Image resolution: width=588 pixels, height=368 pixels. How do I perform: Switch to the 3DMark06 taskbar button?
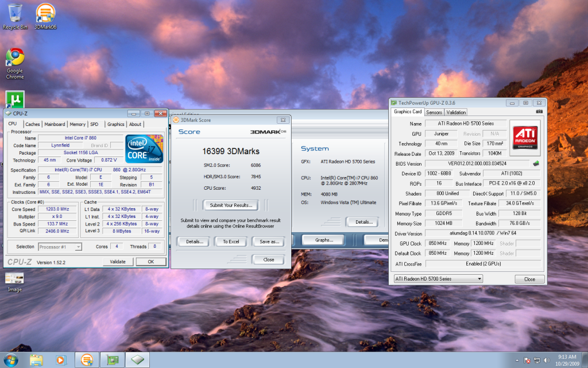[87, 360]
